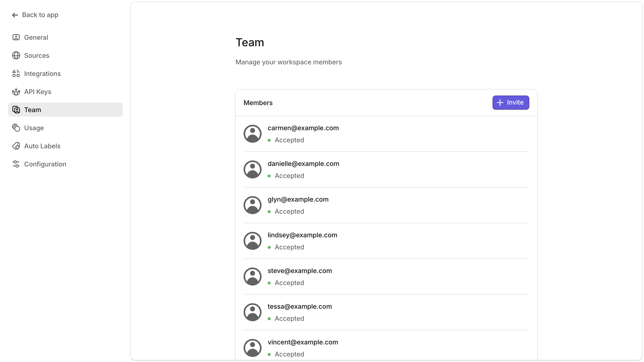Open Integrations via its sidebar icon
Viewport: 644px width, 362px height.
[x=16, y=73]
